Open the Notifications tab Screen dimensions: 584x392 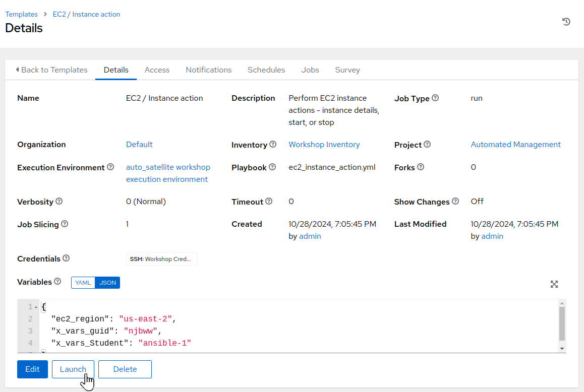[x=209, y=70]
